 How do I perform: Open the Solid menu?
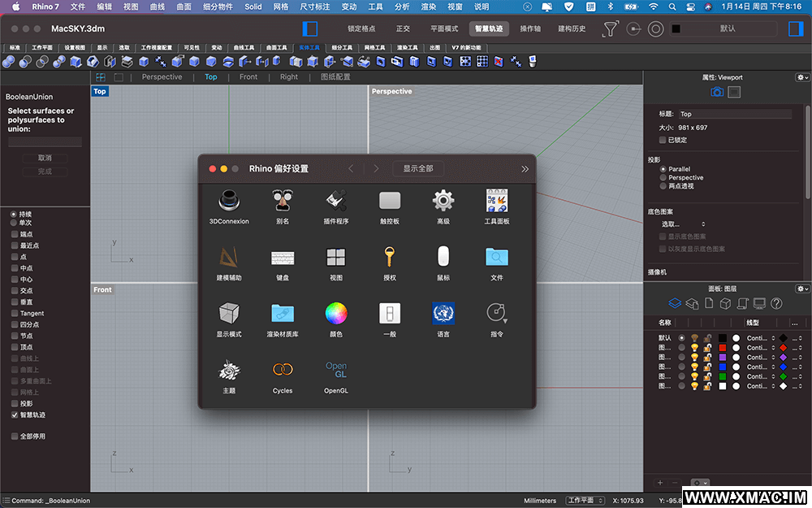(x=253, y=7)
